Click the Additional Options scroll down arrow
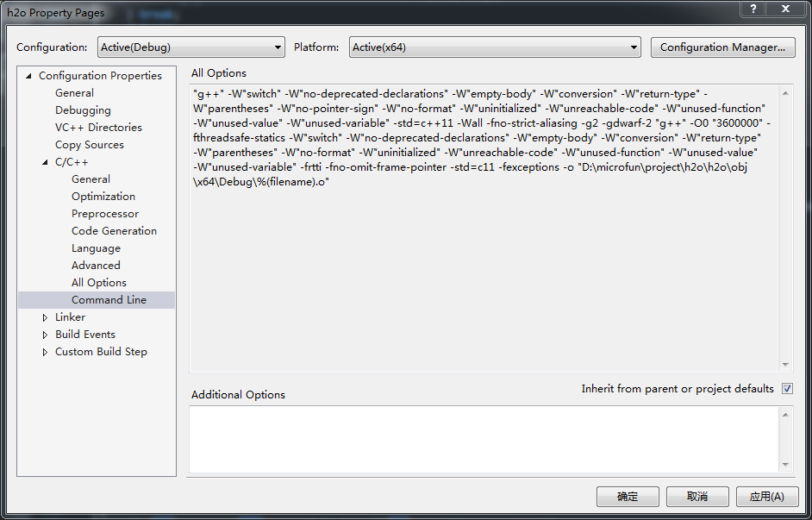Viewport: 812px width, 520px height. (x=785, y=465)
